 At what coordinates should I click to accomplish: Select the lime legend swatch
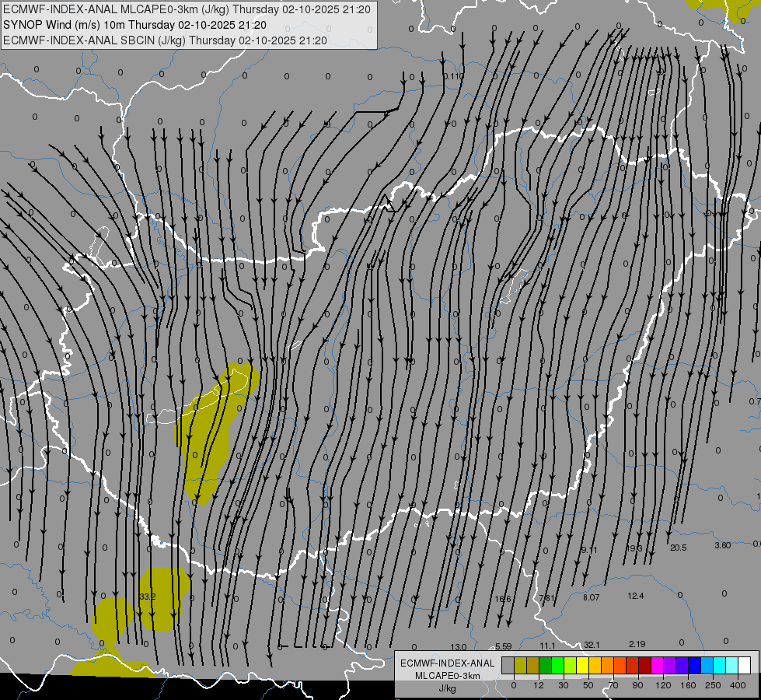click(571, 666)
